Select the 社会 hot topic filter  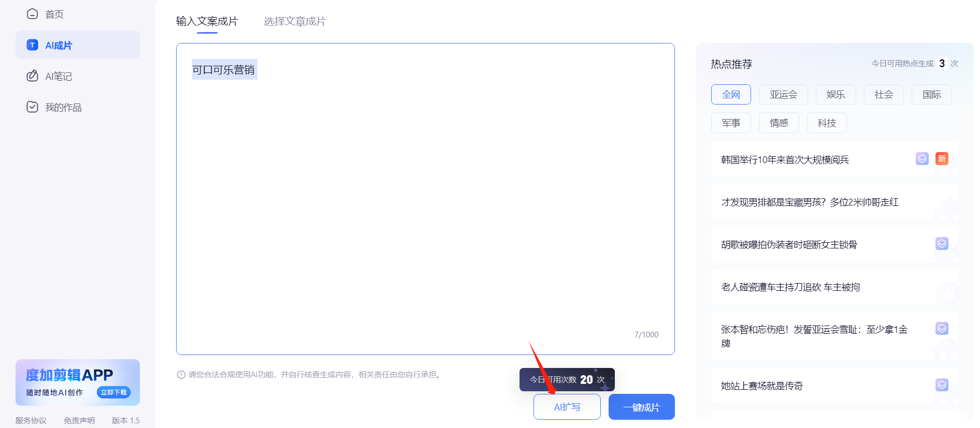[x=884, y=95]
